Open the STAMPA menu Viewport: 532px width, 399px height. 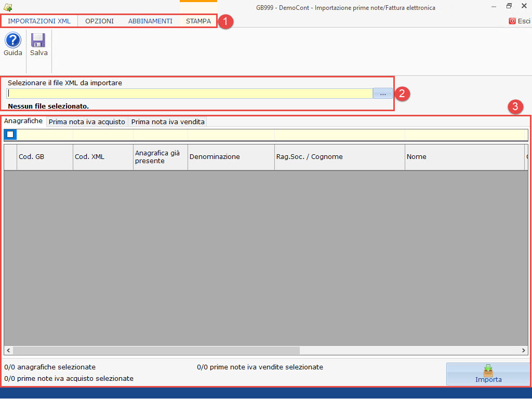(198, 21)
